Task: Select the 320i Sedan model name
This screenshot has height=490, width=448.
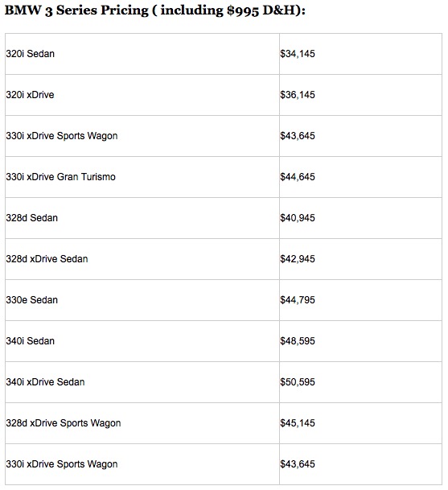Action: point(31,54)
